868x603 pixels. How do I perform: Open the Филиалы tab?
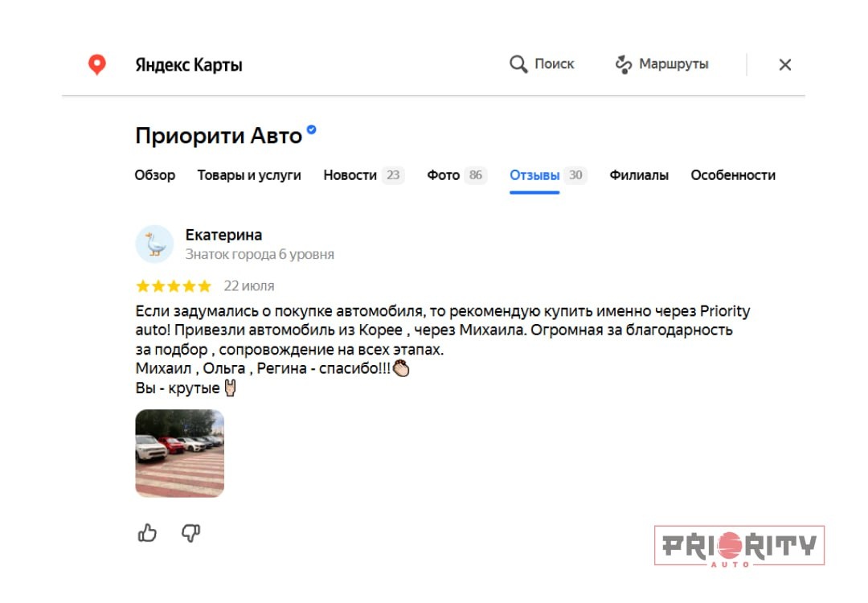[639, 175]
